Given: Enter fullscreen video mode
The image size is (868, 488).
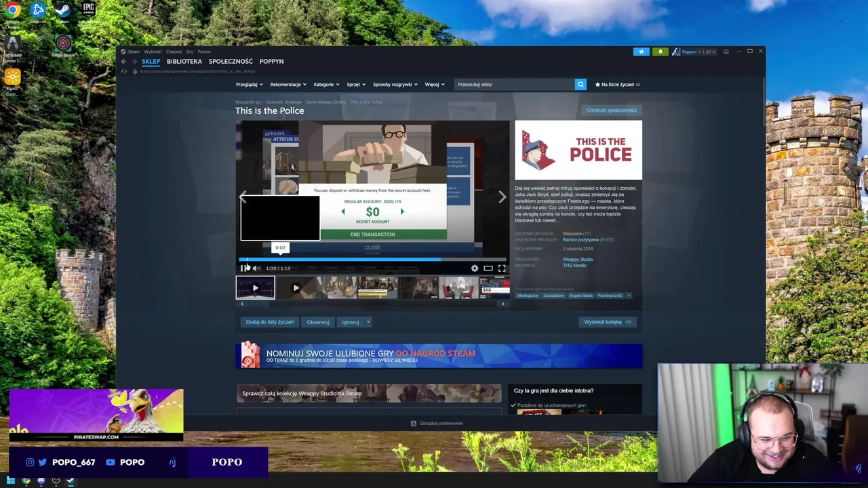Looking at the screenshot, I should click(502, 268).
